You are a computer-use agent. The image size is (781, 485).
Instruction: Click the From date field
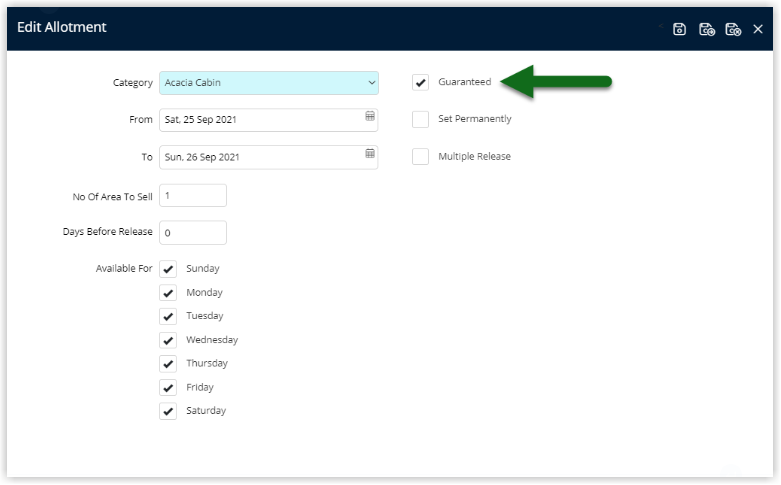268,120
